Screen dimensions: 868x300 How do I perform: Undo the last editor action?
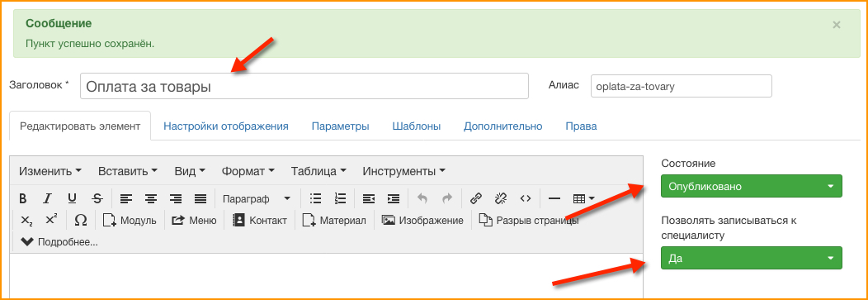pyautogui.click(x=422, y=198)
